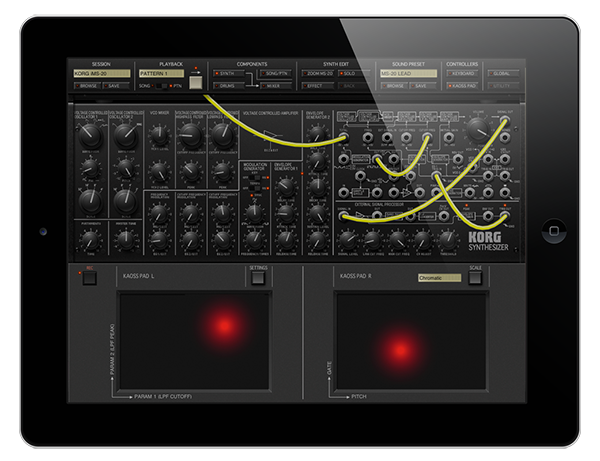Viewport: 600px width, 461px height.
Task: Tap the Kaoss Pad R SCALE button
Action: click(x=475, y=278)
